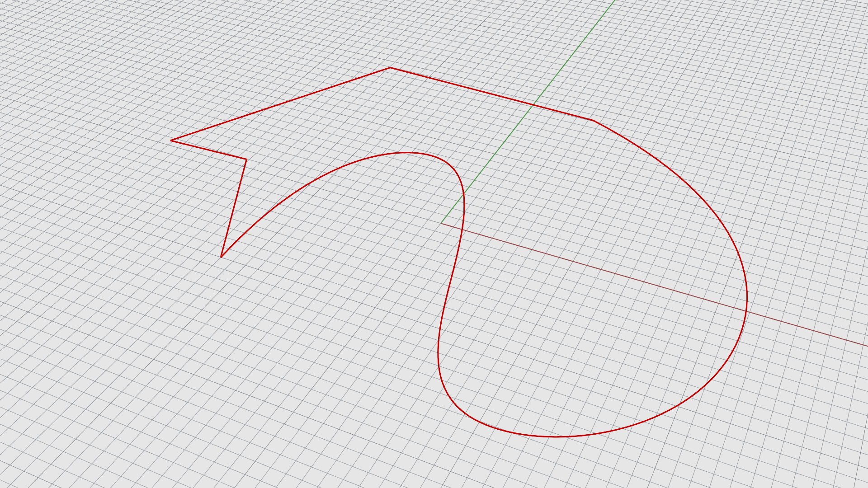The image size is (868, 488).
Task: Click the straight edge from notch to bottom tip
Action: pyautogui.click(x=234, y=208)
